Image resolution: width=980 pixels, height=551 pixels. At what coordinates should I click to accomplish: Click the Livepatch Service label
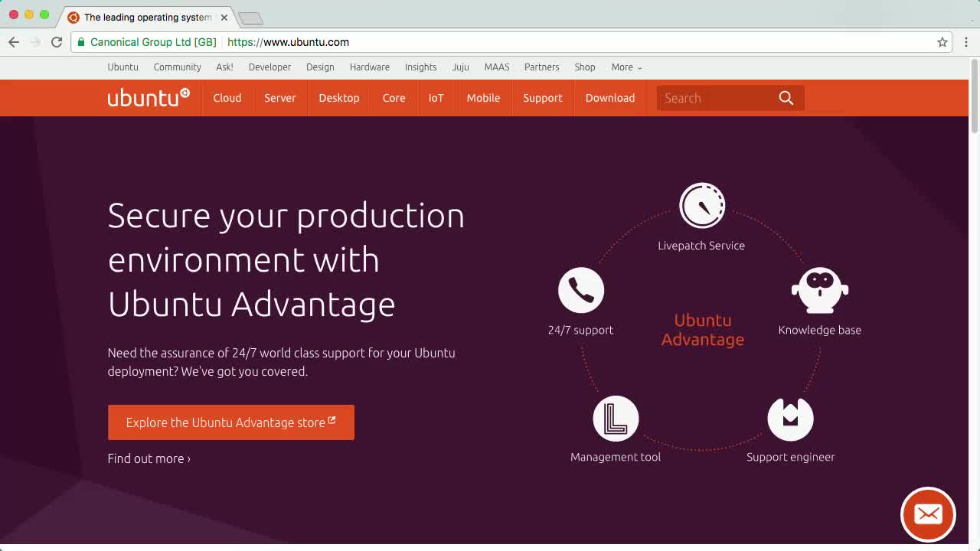[701, 246]
